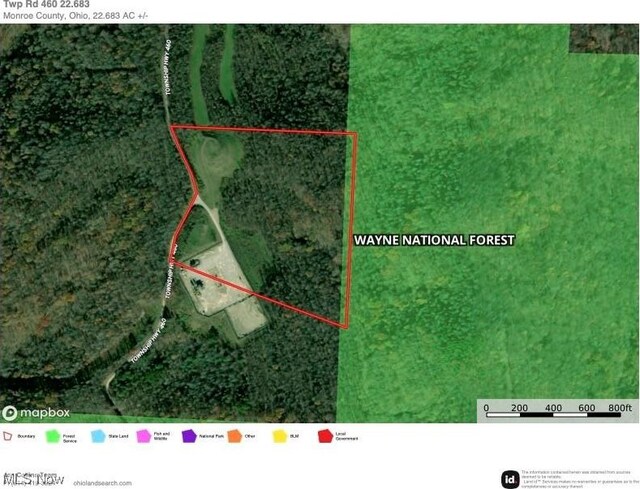Click the purple National Park legend swatch
This screenshot has height=489, width=640.
189,436
